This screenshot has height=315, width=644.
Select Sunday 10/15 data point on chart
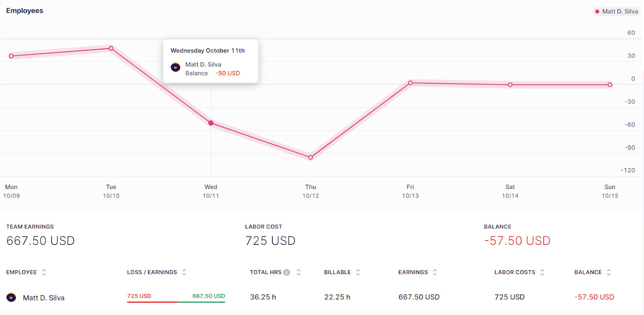click(610, 85)
